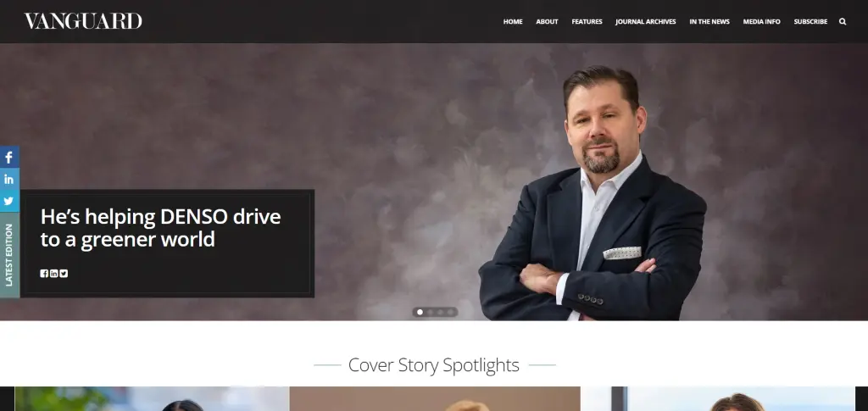Share via LinkedIn sidebar icon
Image resolution: width=868 pixels, height=411 pixels.
[9, 179]
